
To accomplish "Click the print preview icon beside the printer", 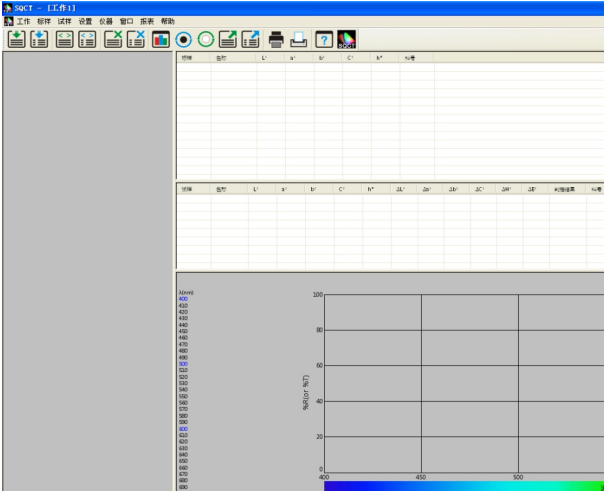I will pyautogui.click(x=298, y=39).
